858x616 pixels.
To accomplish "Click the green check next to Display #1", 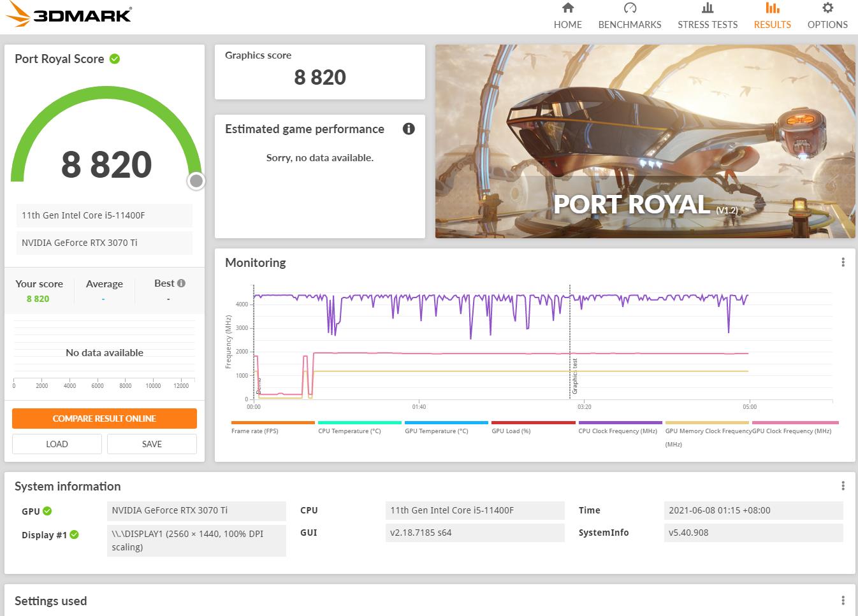I will [x=74, y=534].
